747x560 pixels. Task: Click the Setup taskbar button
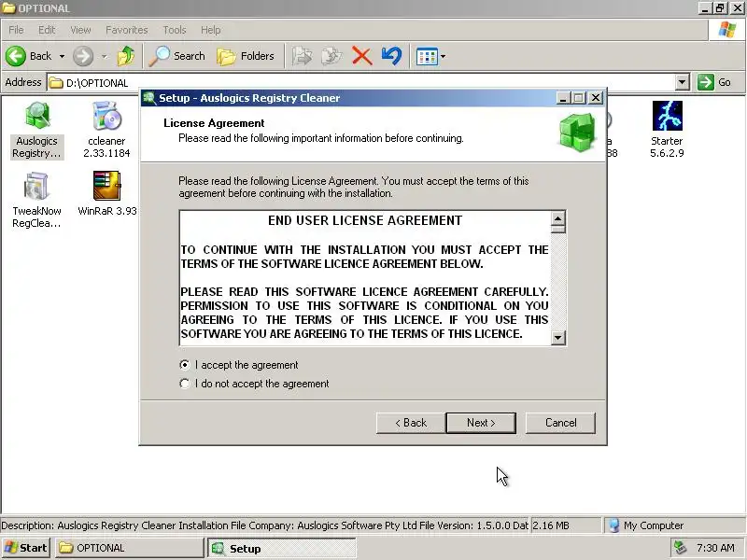[x=281, y=548]
